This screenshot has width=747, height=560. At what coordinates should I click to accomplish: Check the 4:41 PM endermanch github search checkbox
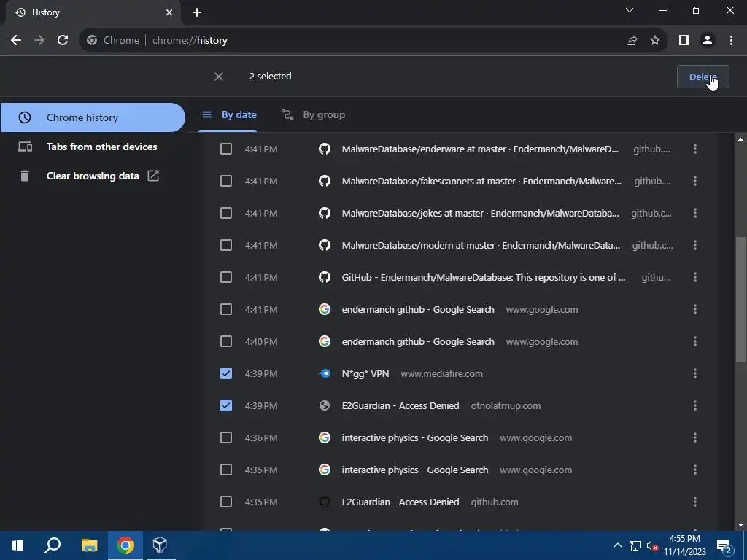tap(226, 309)
